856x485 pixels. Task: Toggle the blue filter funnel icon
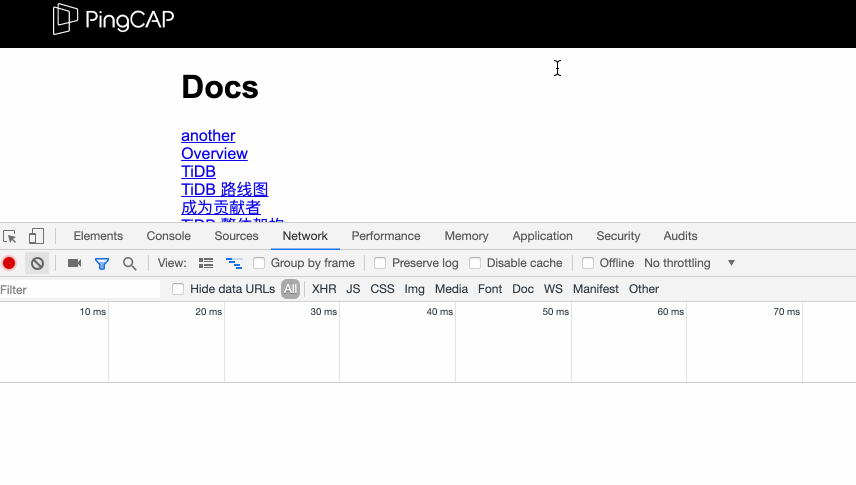click(101, 263)
